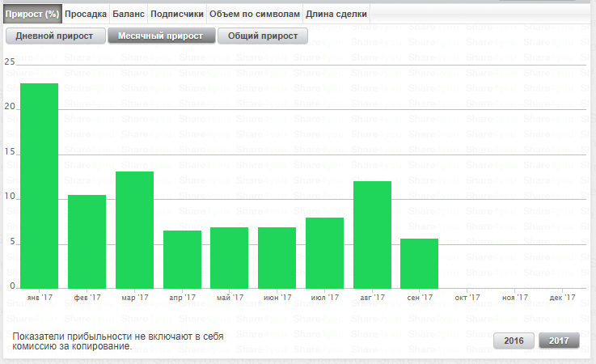Switch to the Просадка tab

point(85,14)
